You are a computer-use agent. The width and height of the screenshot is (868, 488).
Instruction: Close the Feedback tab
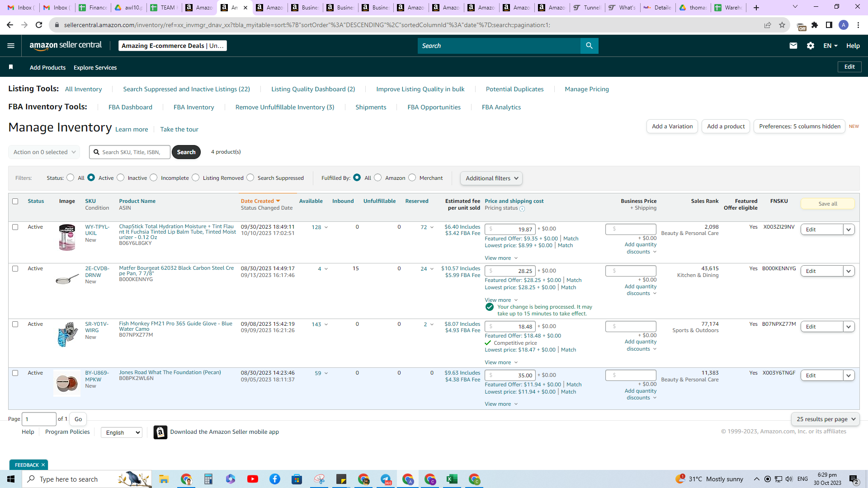(x=43, y=465)
